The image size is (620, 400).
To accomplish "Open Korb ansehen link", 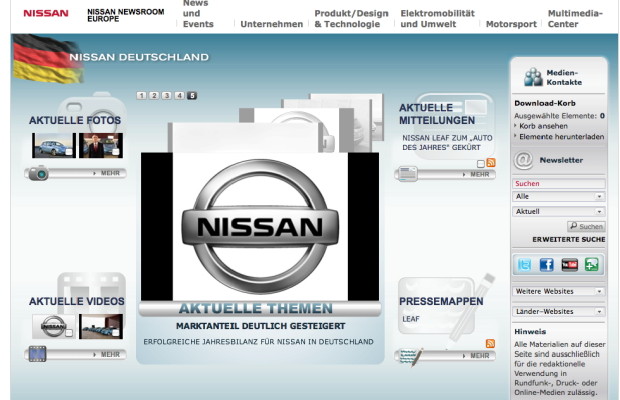I will (543, 126).
